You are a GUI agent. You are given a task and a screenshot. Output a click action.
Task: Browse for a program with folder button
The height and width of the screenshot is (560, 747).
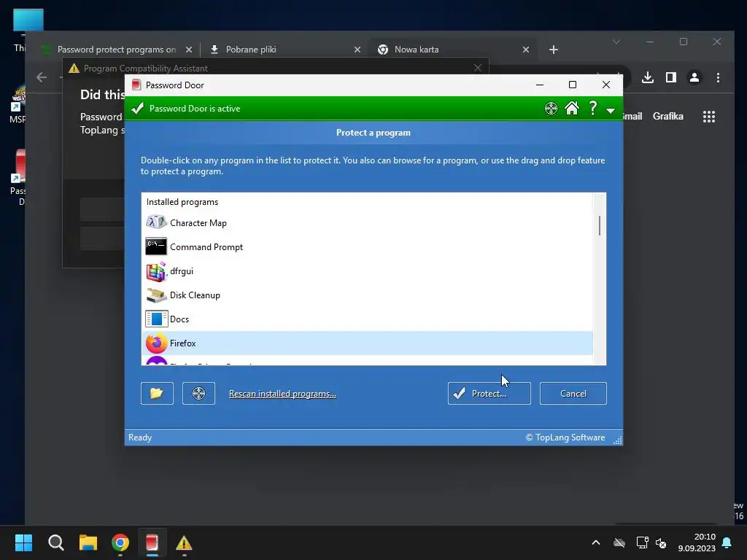(157, 393)
